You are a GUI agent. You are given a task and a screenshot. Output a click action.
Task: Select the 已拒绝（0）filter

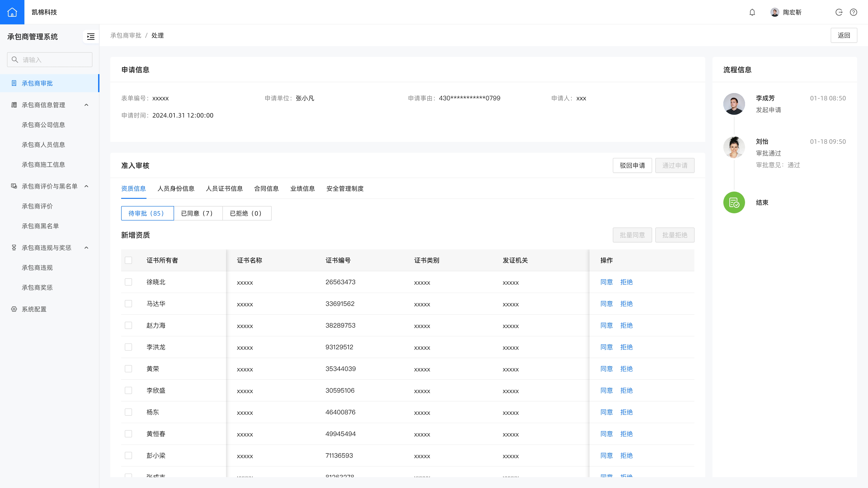[247, 213]
